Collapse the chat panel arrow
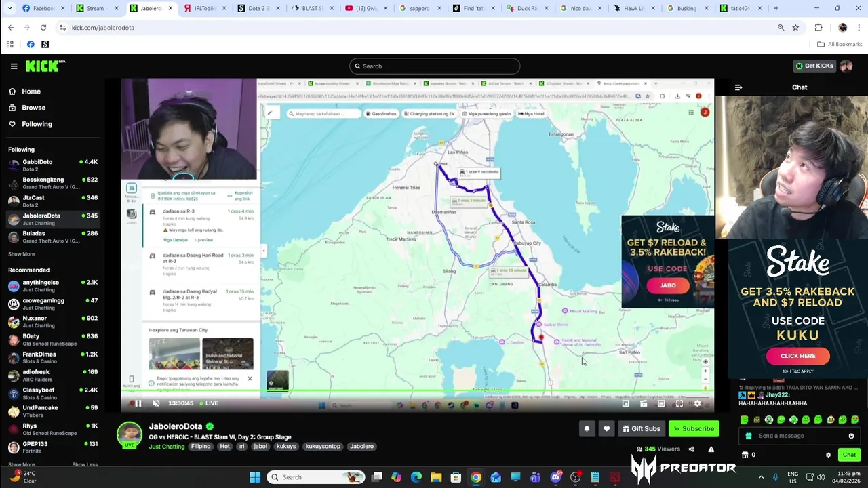Image resolution: width=868 pixels, height=488 pixels. (738, 87)
